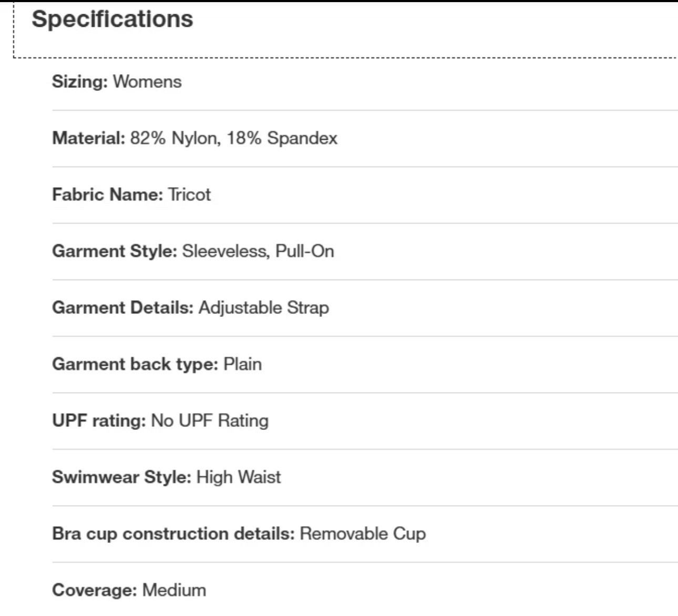The width and height of the screenshot is (678, 616).
Task: Click the No UPF Rating value
Action: click(x=210, y=421)
